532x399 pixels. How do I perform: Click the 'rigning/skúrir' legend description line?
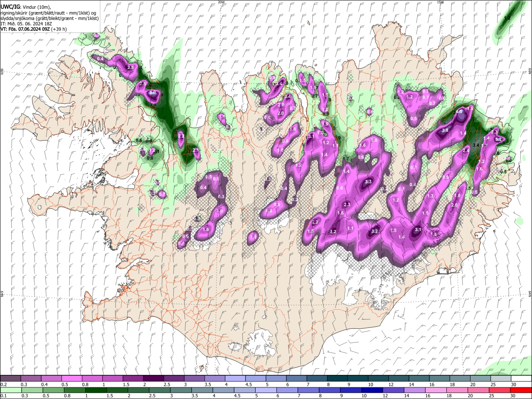pyautogui.click(x=48, y=13)
